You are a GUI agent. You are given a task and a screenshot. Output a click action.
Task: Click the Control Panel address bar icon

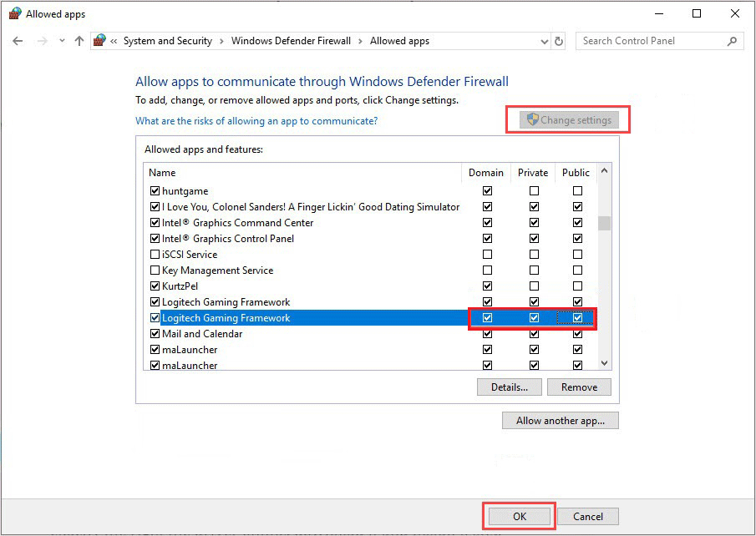click(x=100, y=41)
